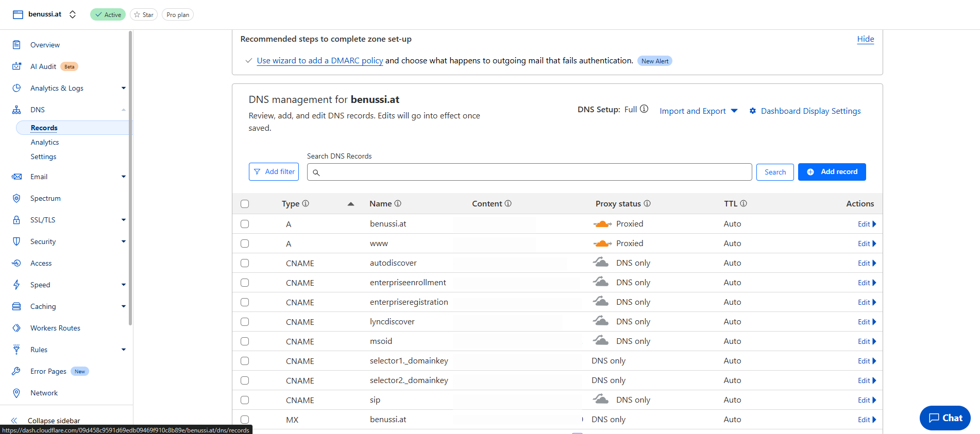Open DNS Analytics in the sidebar

[x=45, y=142]
